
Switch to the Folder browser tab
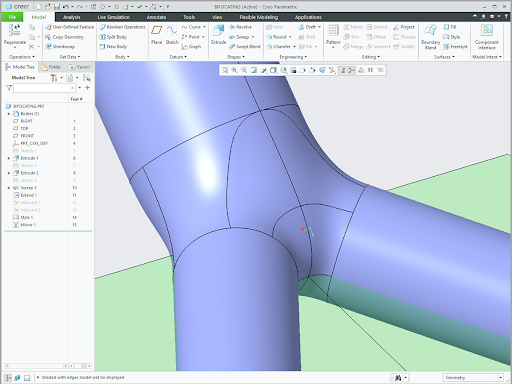tap(52, 67)
